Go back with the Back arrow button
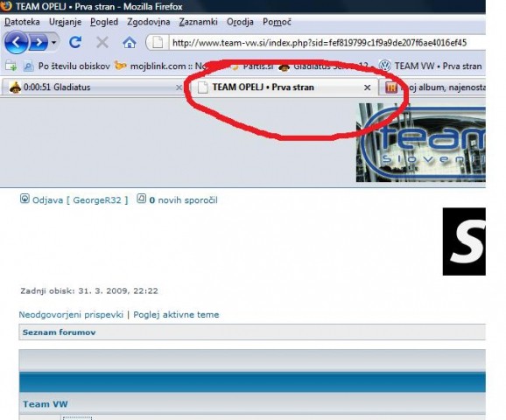Screen dimensions: 506x420 16,42
